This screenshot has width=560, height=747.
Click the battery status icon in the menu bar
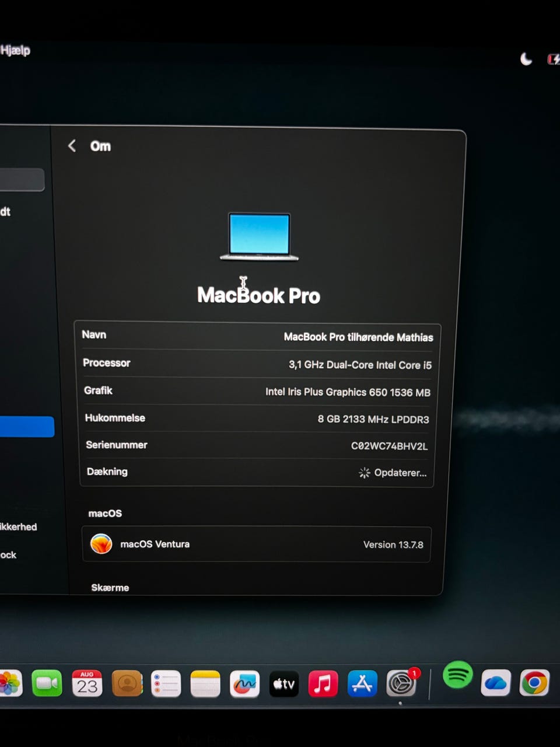553,59
